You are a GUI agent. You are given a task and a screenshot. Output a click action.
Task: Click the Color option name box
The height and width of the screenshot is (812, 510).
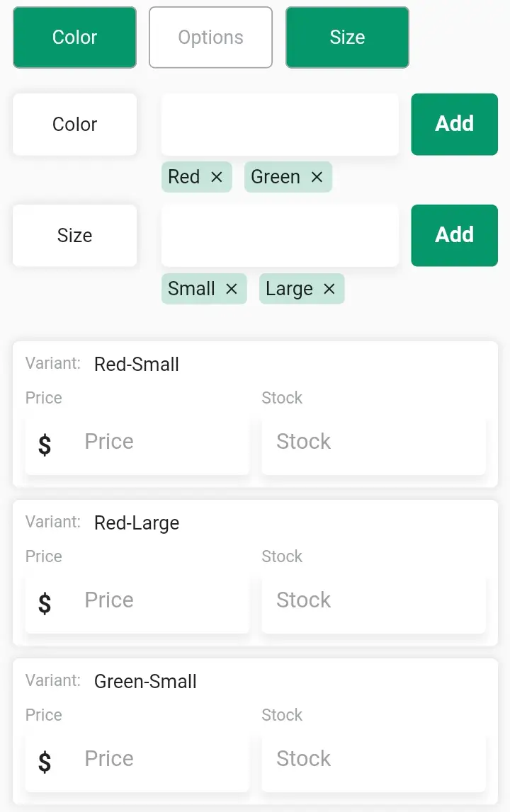74,125
